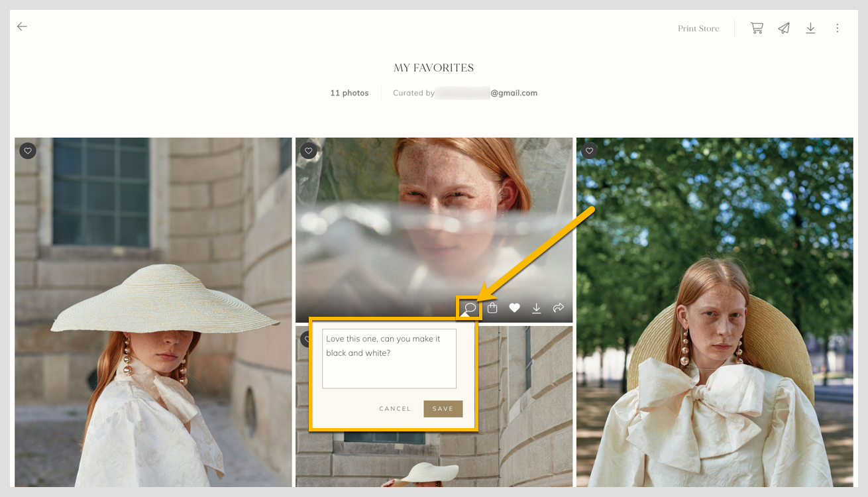The height and width of the screenshot is (497, 868).
Task: Unfavorite photo via the heart in photo toolbar
Action: click(x=514, y=307)
